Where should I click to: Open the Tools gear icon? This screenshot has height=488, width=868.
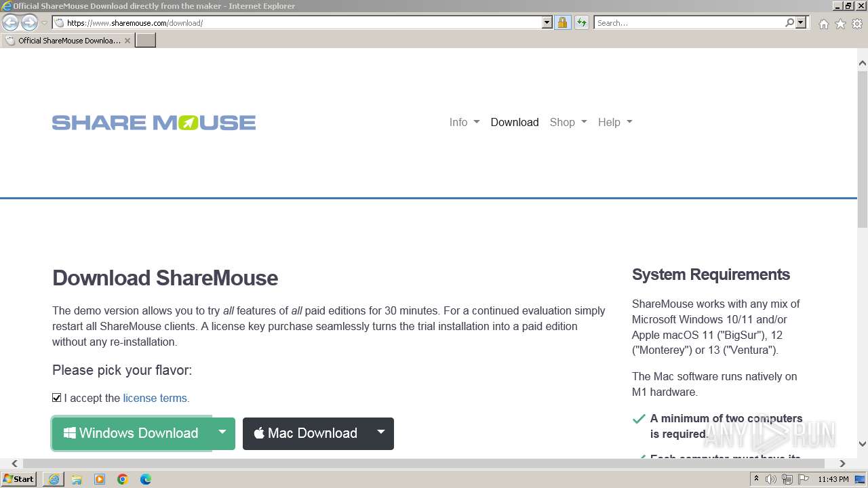click(857, 24)
